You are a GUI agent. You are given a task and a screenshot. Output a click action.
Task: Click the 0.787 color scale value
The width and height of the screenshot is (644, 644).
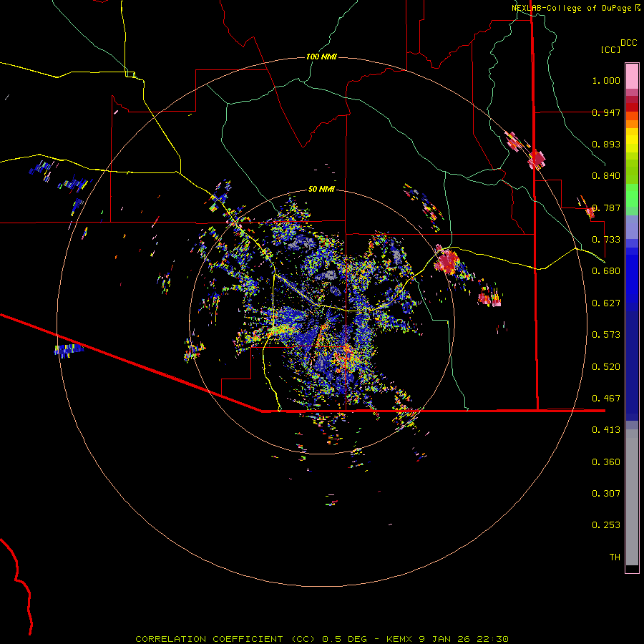pyautogui.click(x=606, y=208)
